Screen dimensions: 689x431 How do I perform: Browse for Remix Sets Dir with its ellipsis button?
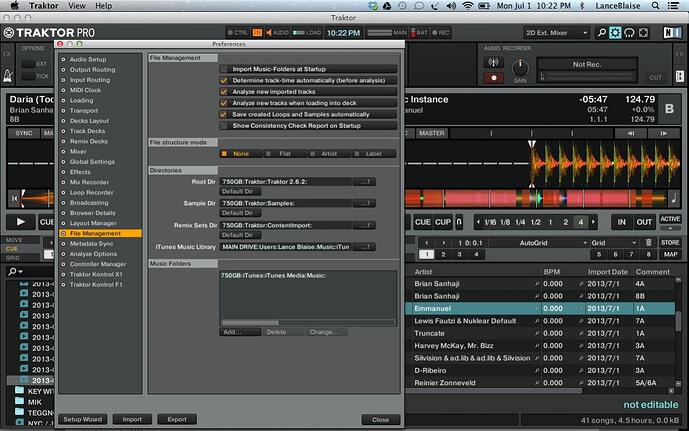(x=365, y=225)
